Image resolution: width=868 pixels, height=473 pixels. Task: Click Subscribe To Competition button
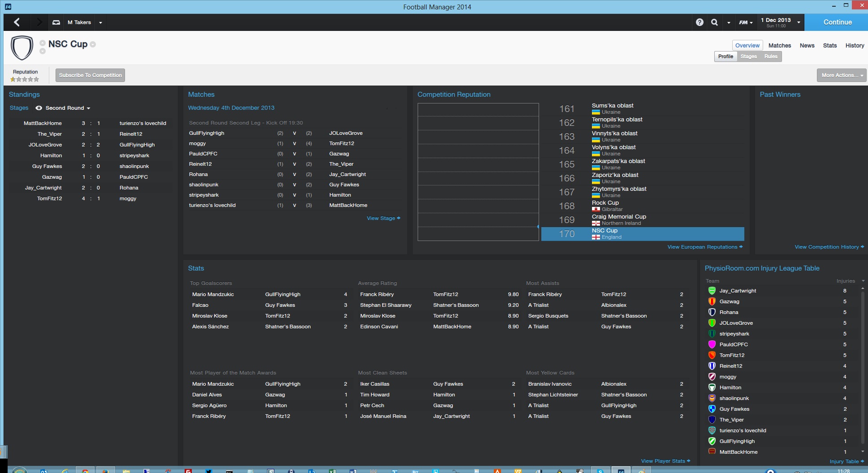90,75
